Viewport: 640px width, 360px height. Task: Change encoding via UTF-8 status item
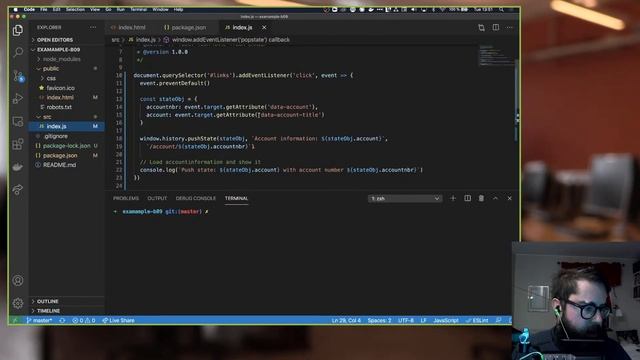point(406,320)
